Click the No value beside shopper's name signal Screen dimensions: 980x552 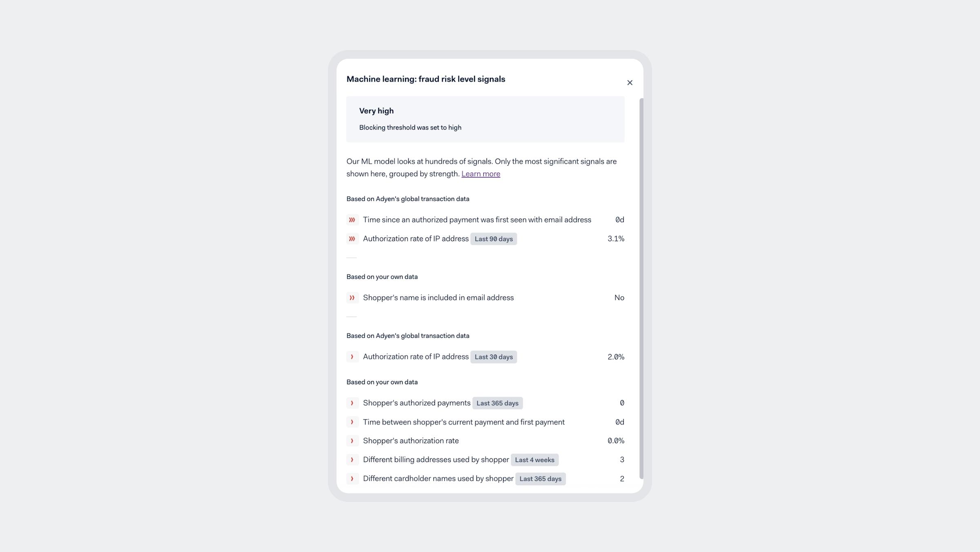pos(619,297)
